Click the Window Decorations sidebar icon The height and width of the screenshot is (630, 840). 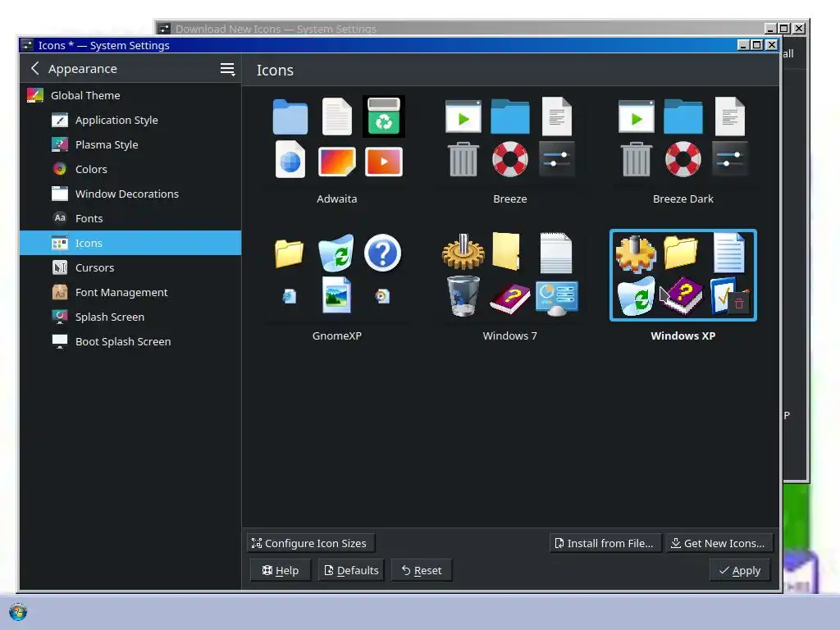point(59,194)
